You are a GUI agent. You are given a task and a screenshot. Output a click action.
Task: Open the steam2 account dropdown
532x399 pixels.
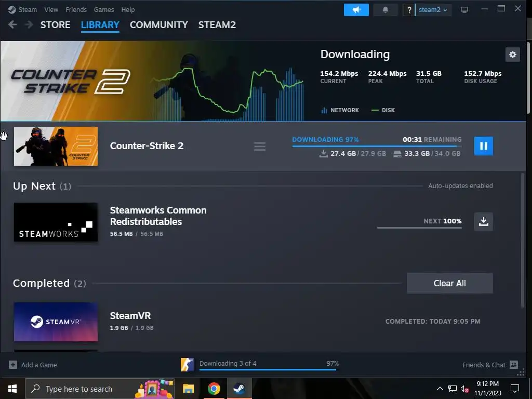433,10
